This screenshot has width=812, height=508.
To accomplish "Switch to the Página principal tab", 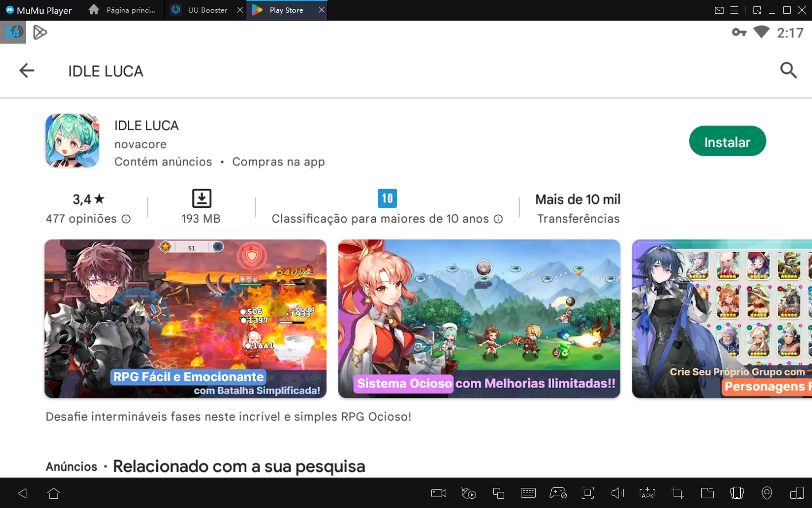I will tap(123, 10).
